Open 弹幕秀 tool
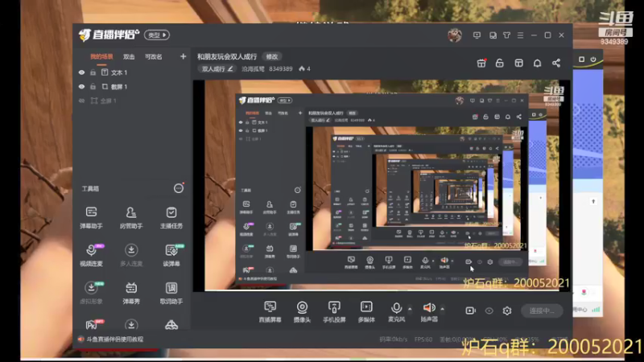This screenshot has width=644, height=362. (131, 293)
